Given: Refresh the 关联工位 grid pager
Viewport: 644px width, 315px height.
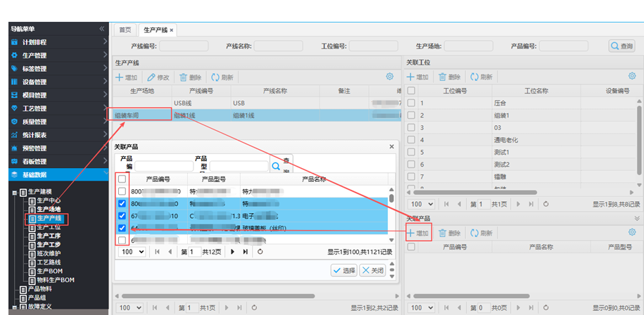Looking at the screenshot, I should 546,204.
